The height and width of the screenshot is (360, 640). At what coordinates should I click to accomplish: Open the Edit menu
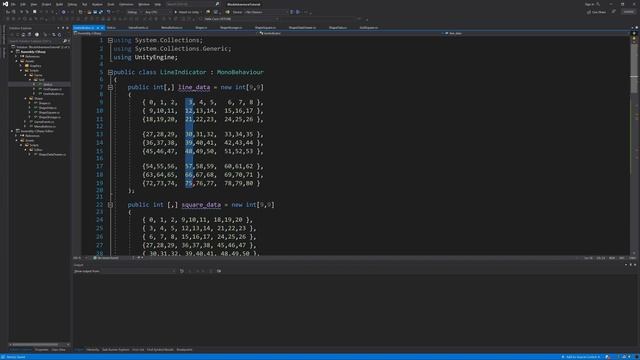click(x=23, y=4)
